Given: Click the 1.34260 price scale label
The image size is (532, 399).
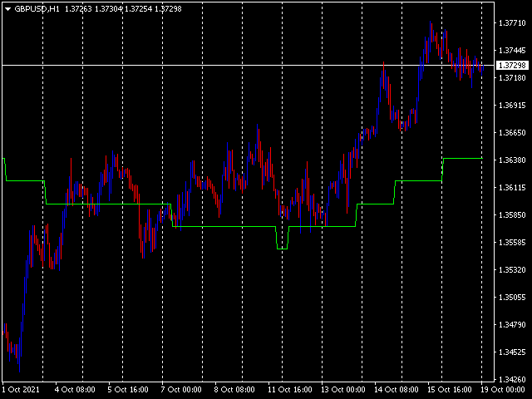Looking at the screenshot, I should (x=512, y=379).
